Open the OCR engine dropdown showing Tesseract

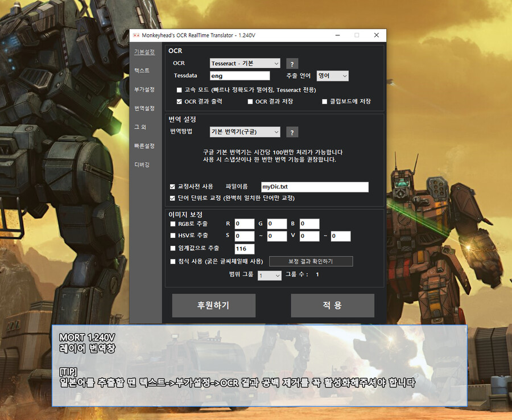click(245, 63)
